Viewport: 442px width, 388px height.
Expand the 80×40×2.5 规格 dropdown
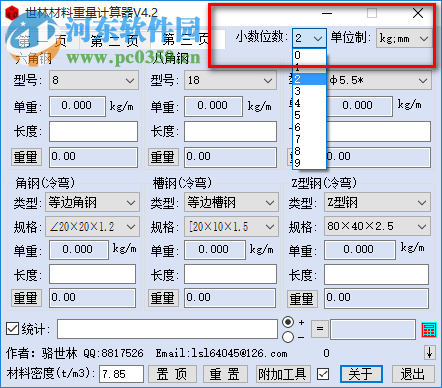coord(377,226)
